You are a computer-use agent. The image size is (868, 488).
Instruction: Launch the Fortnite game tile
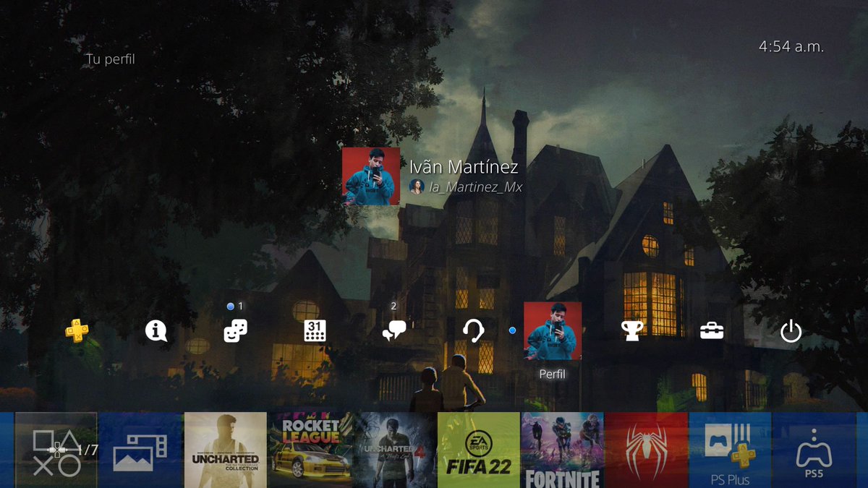point(562,450)
